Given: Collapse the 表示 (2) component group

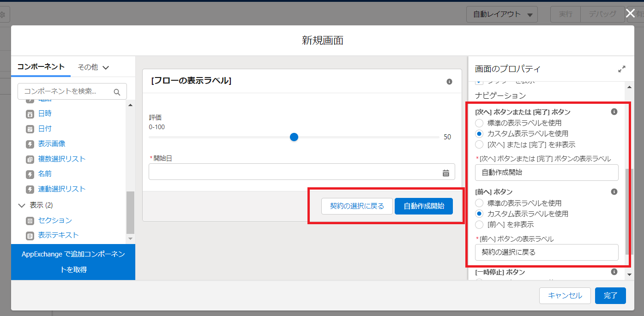Looking at the screenshot, I should 21,205.
